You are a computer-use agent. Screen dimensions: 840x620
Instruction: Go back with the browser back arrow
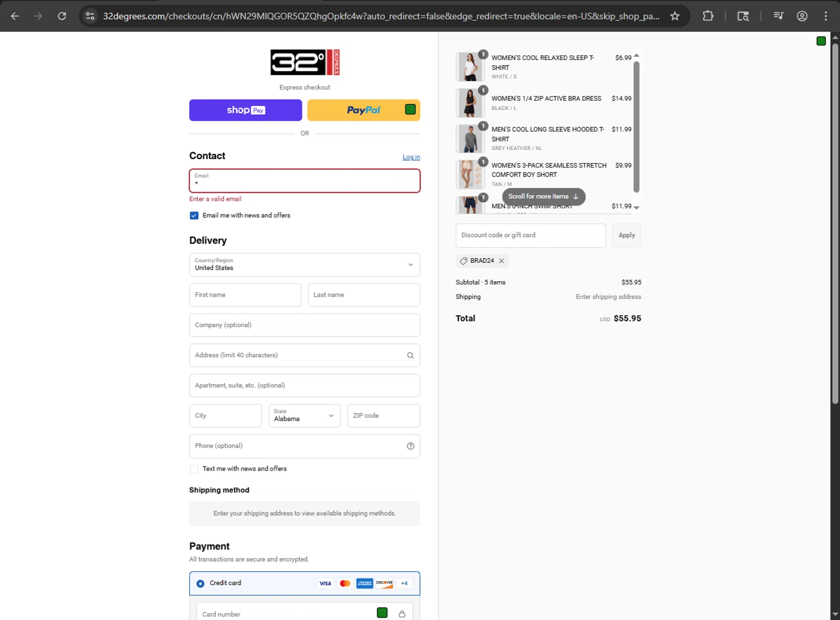pyautogui.click(x=15, y=16)
